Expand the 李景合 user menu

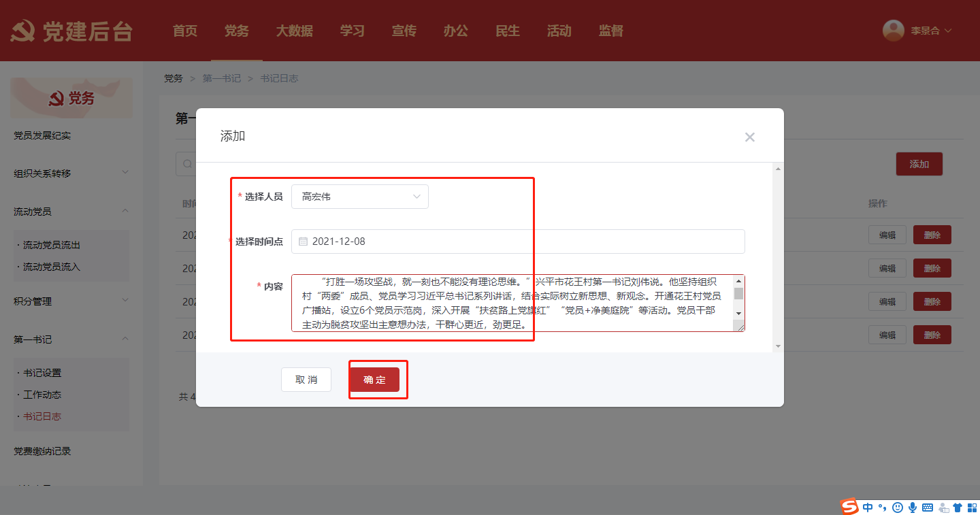[x=930, y=31]
